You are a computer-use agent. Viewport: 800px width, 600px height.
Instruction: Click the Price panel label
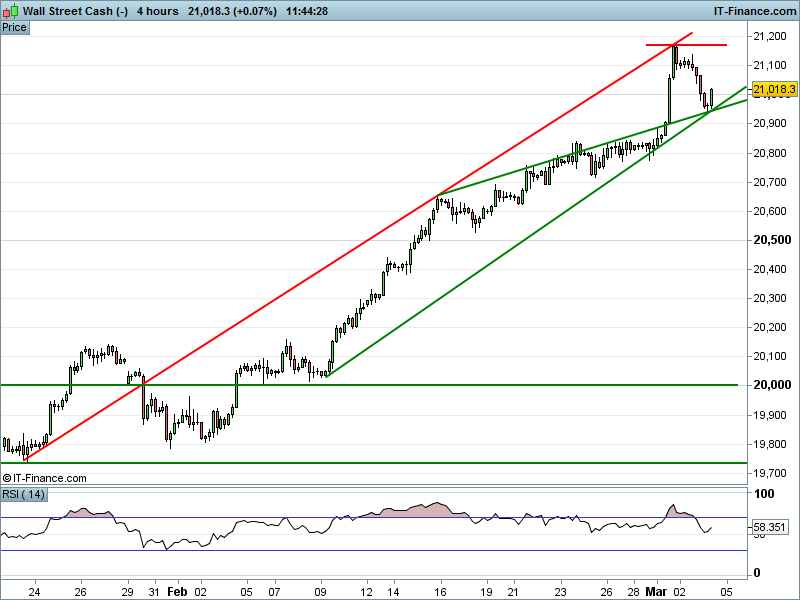[x=14, y=28]
